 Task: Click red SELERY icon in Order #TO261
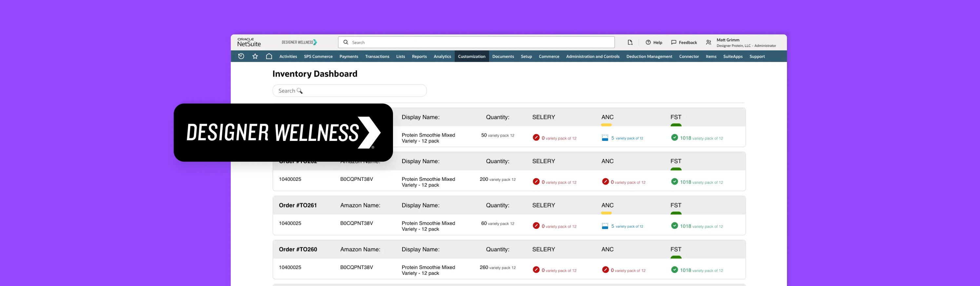coord(536,225)
